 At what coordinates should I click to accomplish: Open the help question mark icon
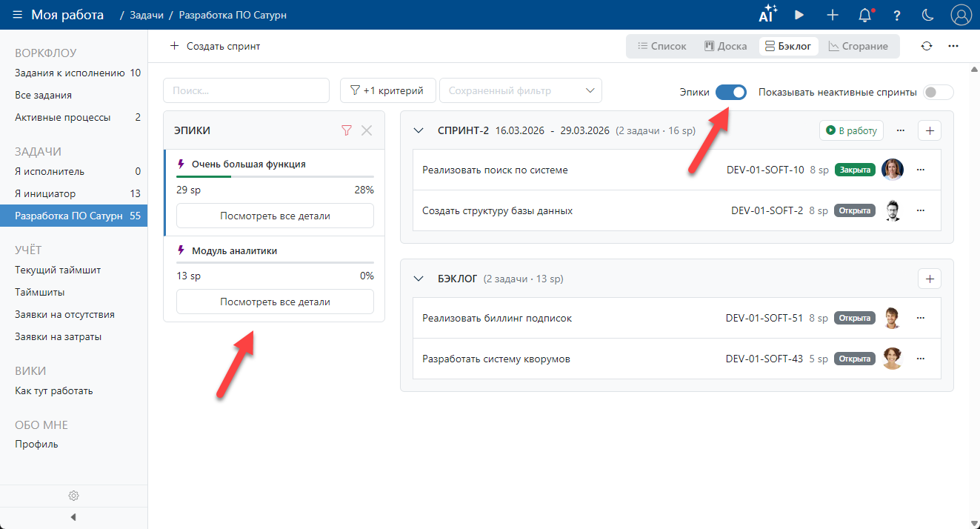pyautogui.click(x=896, y=15)
